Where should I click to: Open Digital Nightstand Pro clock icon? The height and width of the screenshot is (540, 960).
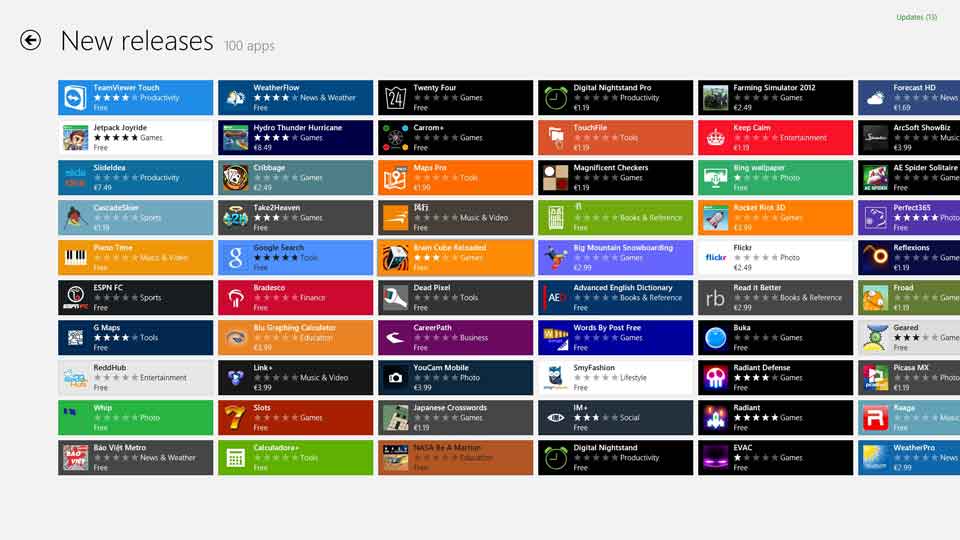tap(556, 98)
